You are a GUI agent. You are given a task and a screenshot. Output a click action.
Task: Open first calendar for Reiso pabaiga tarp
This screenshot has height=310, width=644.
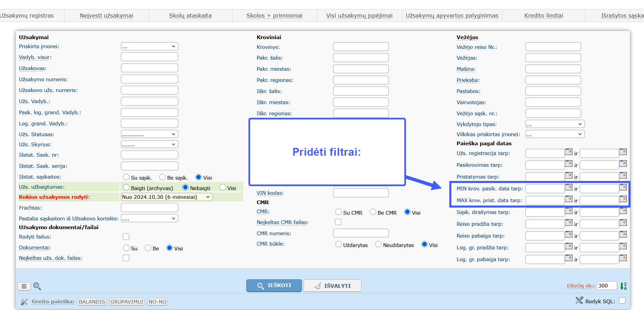click(x=569, y=234)
